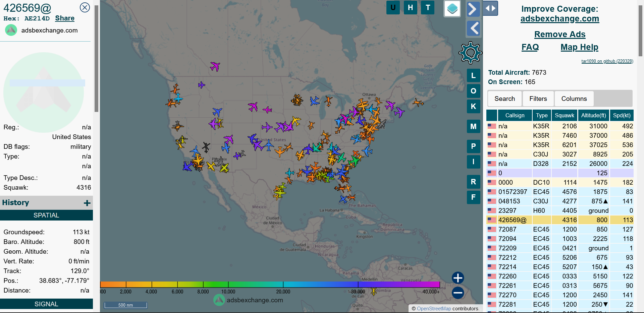
Task: Select the 72214 EC45 aircraft row
Action: click(560, 267)
